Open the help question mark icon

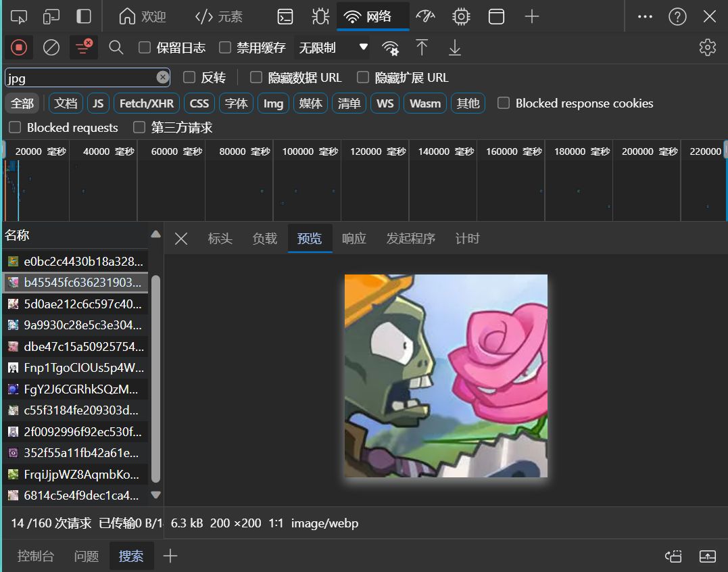(677, 17)
